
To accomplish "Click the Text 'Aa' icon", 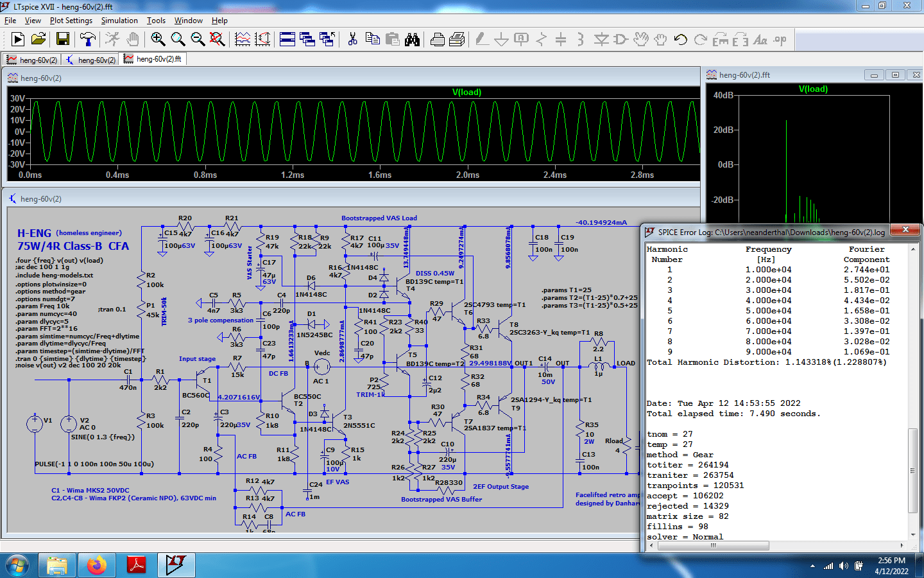I will coord(760,40).
